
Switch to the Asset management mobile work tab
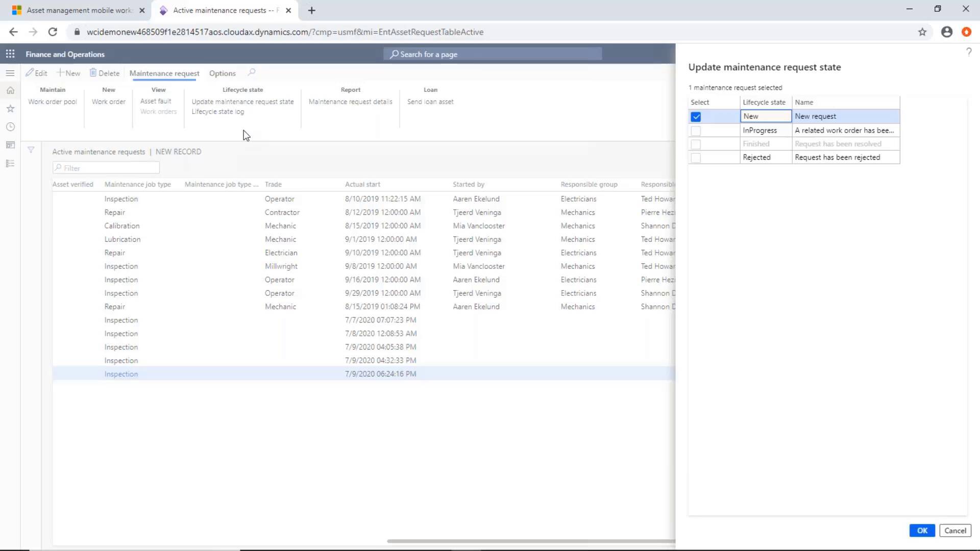(77, 10)
